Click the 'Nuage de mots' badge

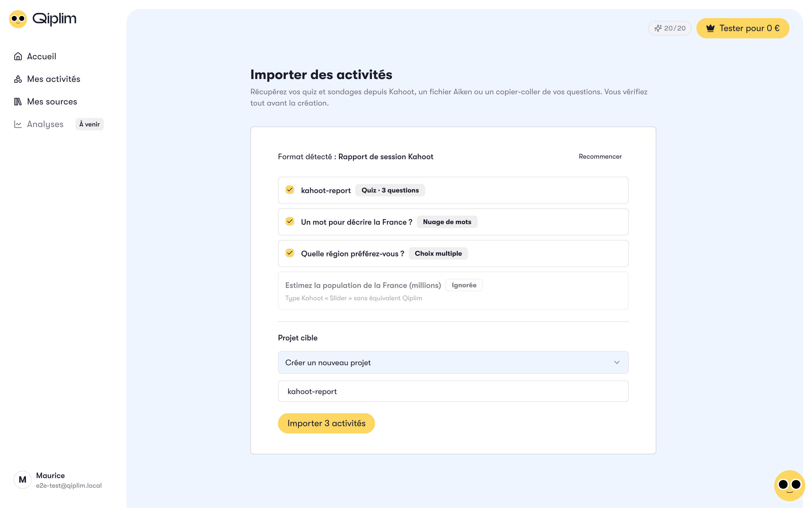coord(447,222)
